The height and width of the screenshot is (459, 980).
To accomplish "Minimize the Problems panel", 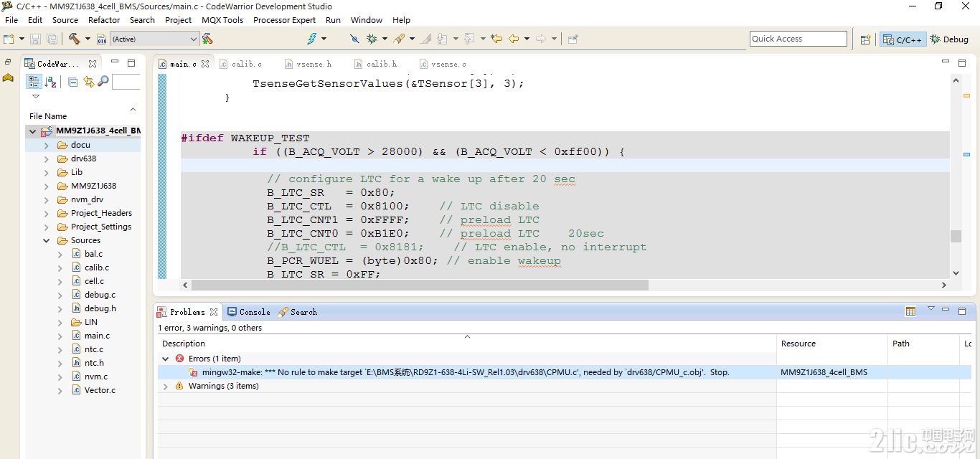I will tap(947, 311).
